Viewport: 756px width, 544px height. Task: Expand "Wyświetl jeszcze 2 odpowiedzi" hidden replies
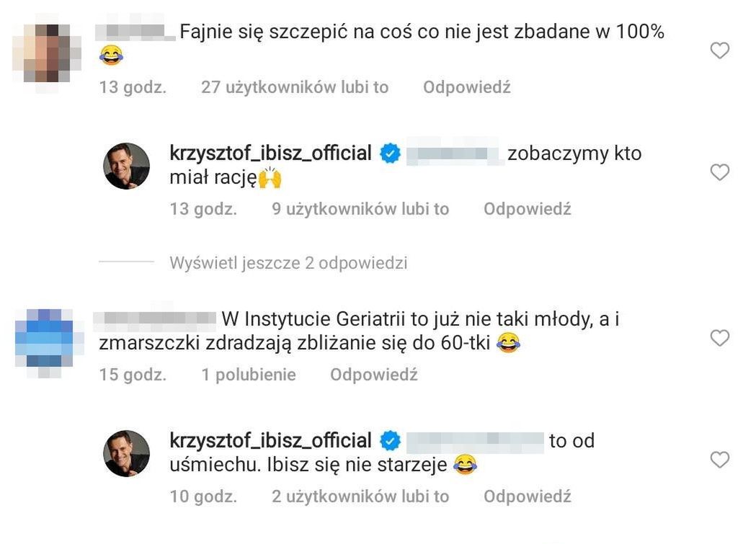click(288, 263)
